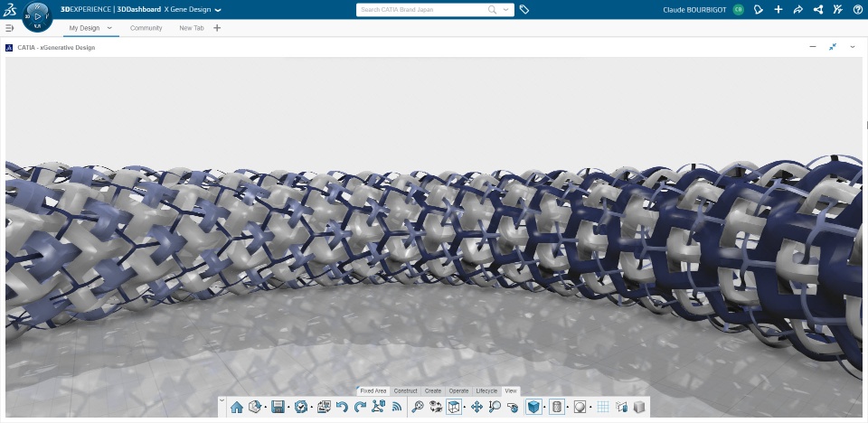Click the swap visible space icon
This screenshot has width=868, height=423.
(x=436, y=407)
